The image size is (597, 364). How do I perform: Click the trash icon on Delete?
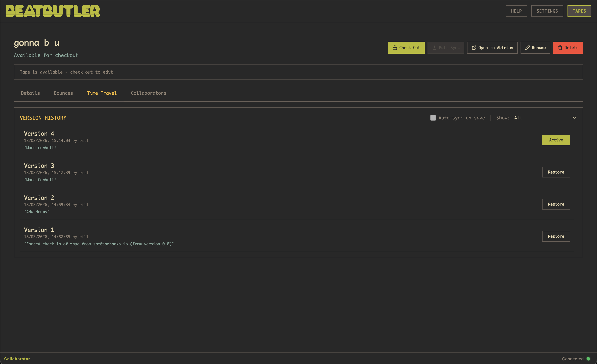560,48
